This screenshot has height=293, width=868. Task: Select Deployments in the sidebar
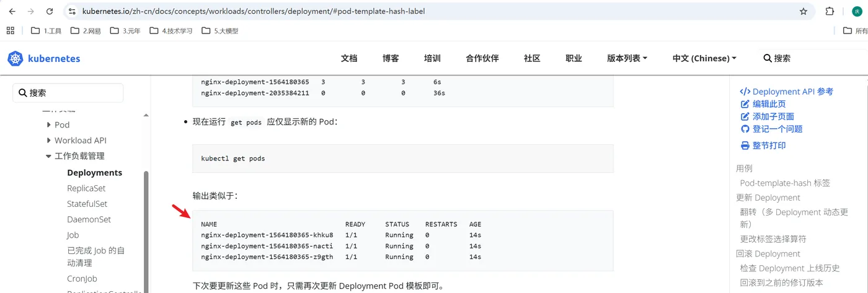point(94,173)
